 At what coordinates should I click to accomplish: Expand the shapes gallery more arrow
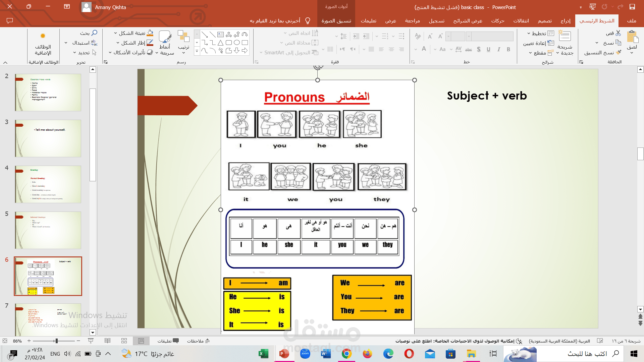coord(197,51)
